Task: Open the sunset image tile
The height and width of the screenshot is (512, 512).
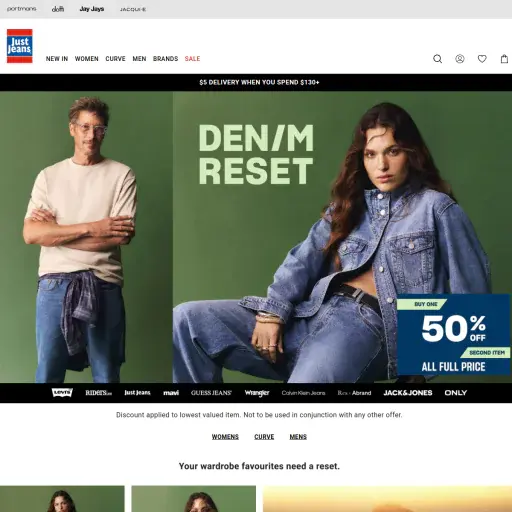Action: pos(387,499)
